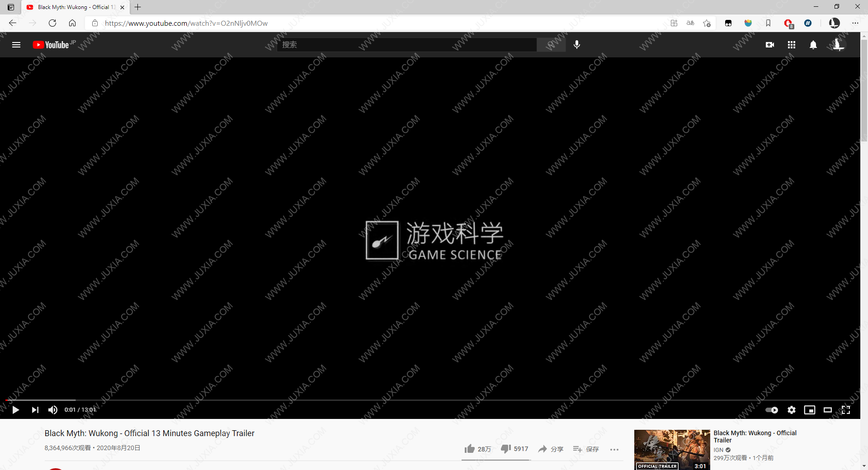
Task: Click the 8,364,966 view count text
Action: click(x=67, y=448)
